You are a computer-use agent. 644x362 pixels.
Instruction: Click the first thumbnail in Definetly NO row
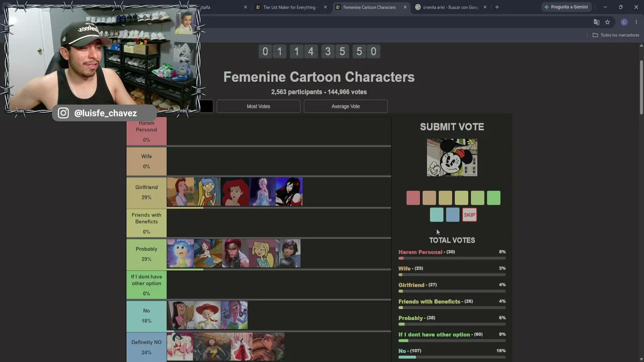(x=180, y=347)
